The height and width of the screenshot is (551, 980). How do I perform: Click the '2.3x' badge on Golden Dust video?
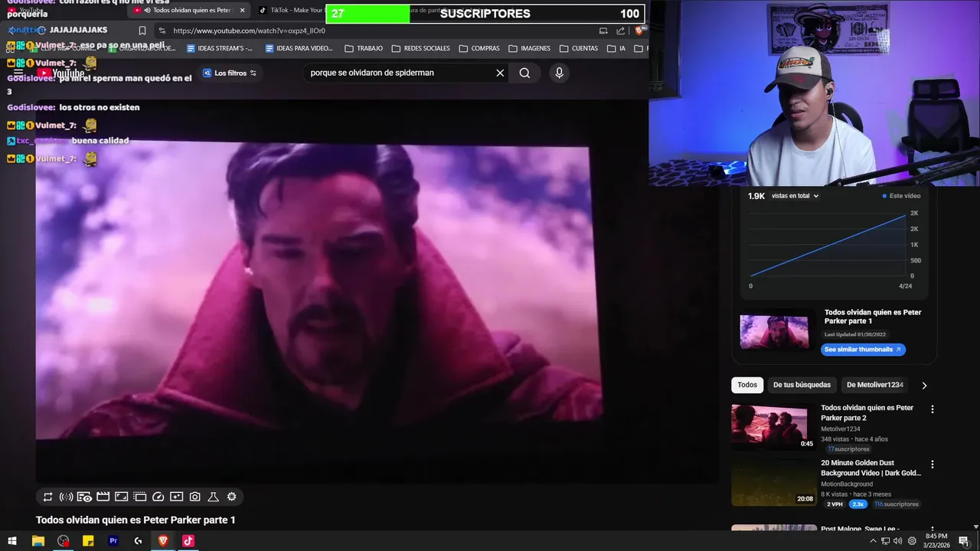(x=858, y=504)
